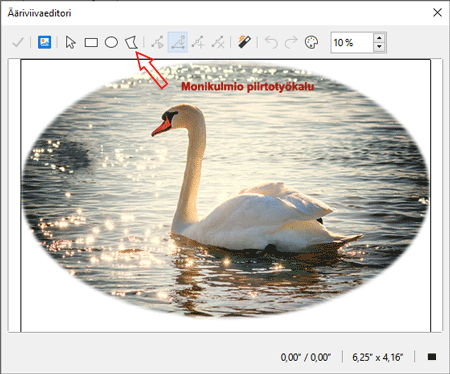This screenshot has height=374, width=450.
Task: Click the Redo arrow icon
Action: pos(291,42)
